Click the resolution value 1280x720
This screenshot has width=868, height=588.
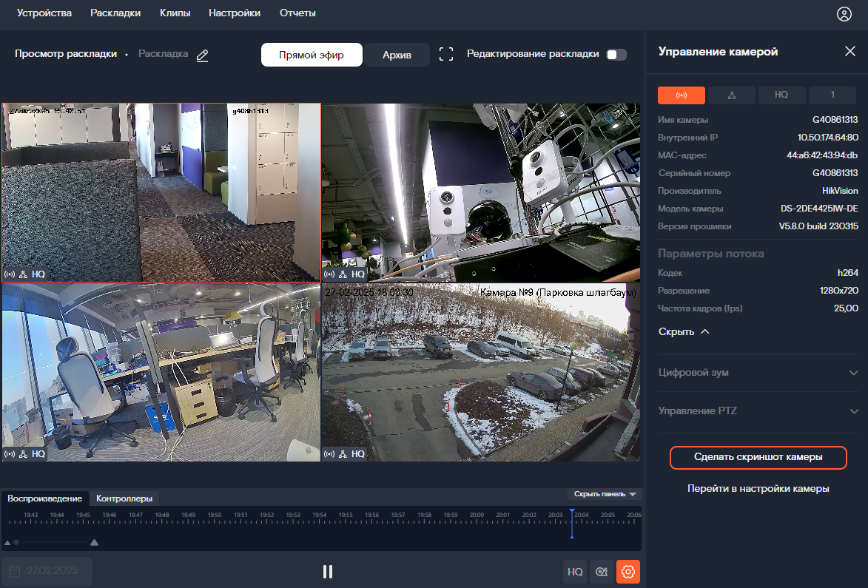point(839,291)
